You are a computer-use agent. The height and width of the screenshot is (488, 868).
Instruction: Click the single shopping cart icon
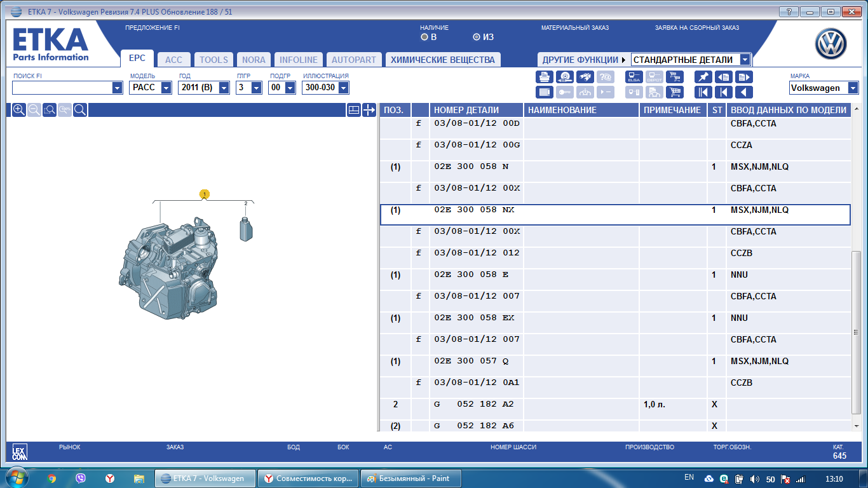coord(674,92)
